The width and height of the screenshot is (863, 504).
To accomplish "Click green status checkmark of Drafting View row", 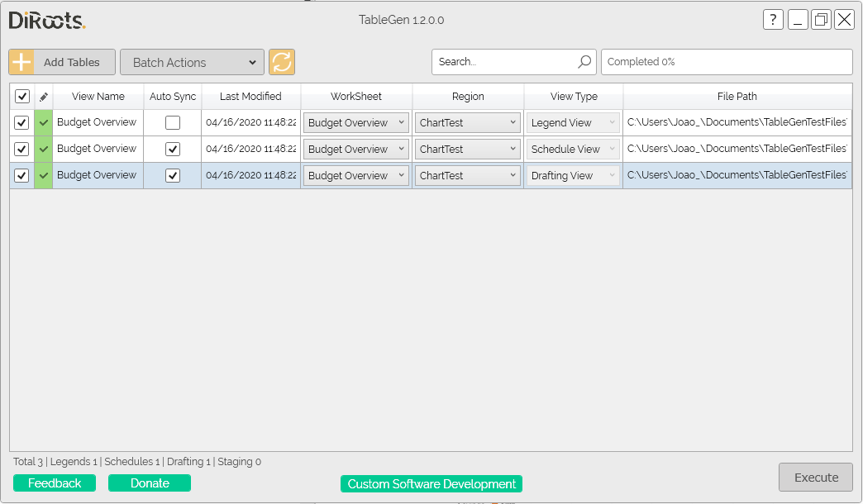I will pos(44,175).
